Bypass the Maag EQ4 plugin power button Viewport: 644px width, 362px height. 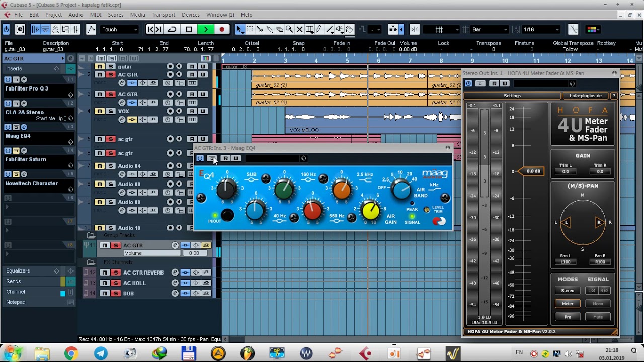(200, 158)
